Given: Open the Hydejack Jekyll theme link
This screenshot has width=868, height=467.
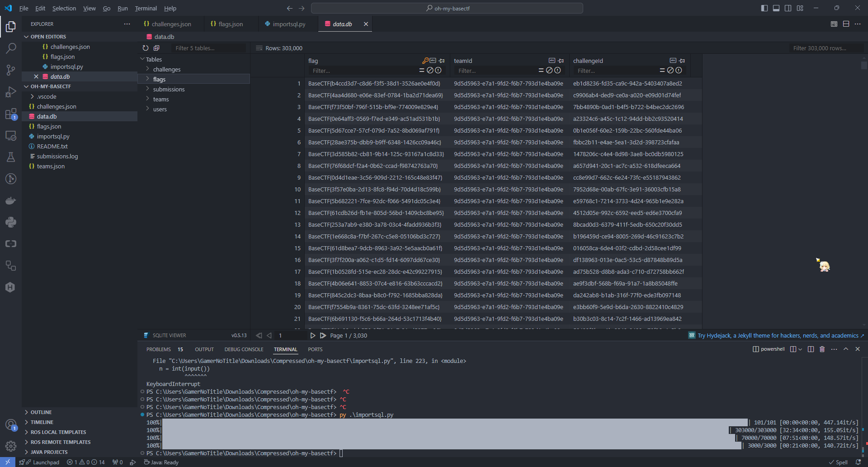Looking at the screenshot, I should pos(777,336).
